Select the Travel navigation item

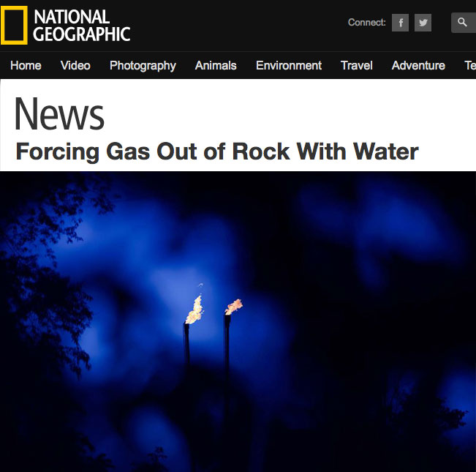pos(356,66)
